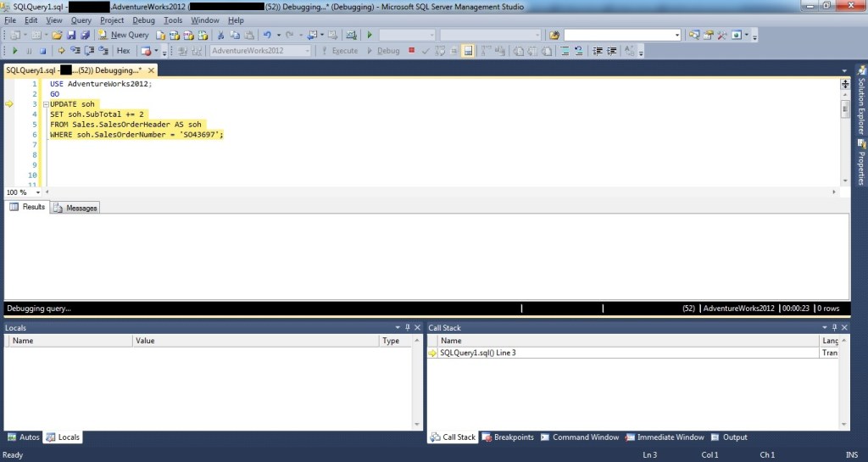Open the AdventureWorks2012 database dropdown
This screenshot has width=868, height=462.
pyautogui.click(x=261, y=51)
